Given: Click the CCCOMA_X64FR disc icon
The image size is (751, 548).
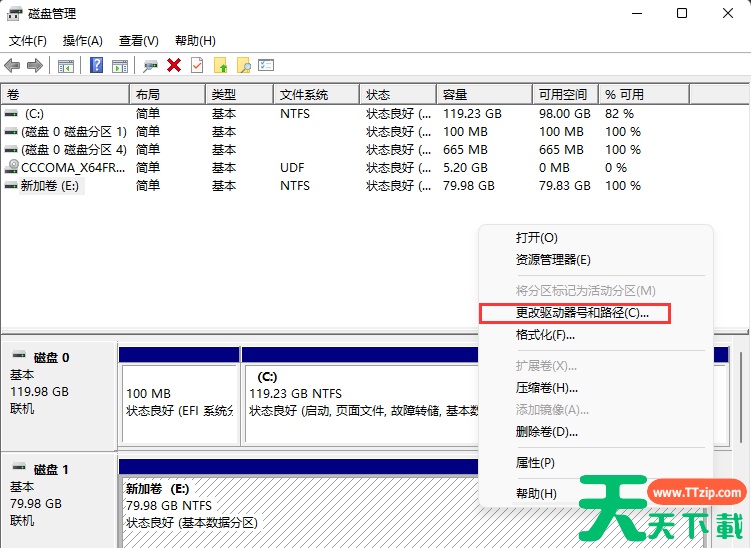Looking at the screenshot, I should coord(11,167).
